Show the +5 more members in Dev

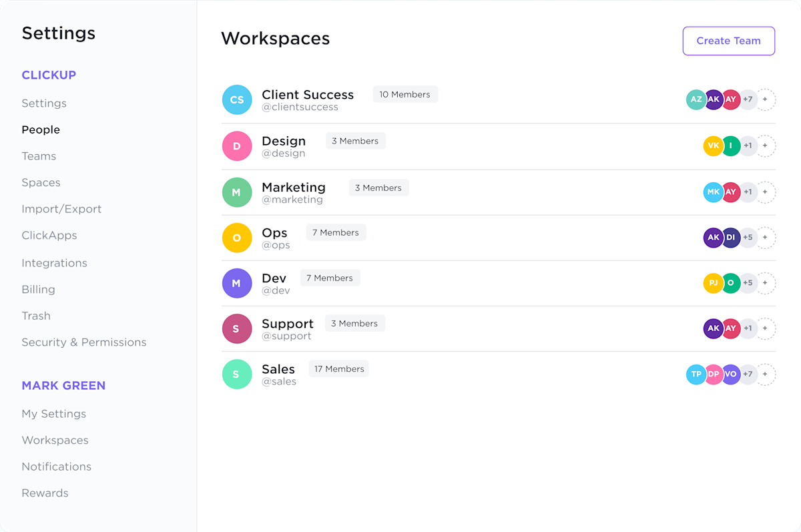pos(748,283)
